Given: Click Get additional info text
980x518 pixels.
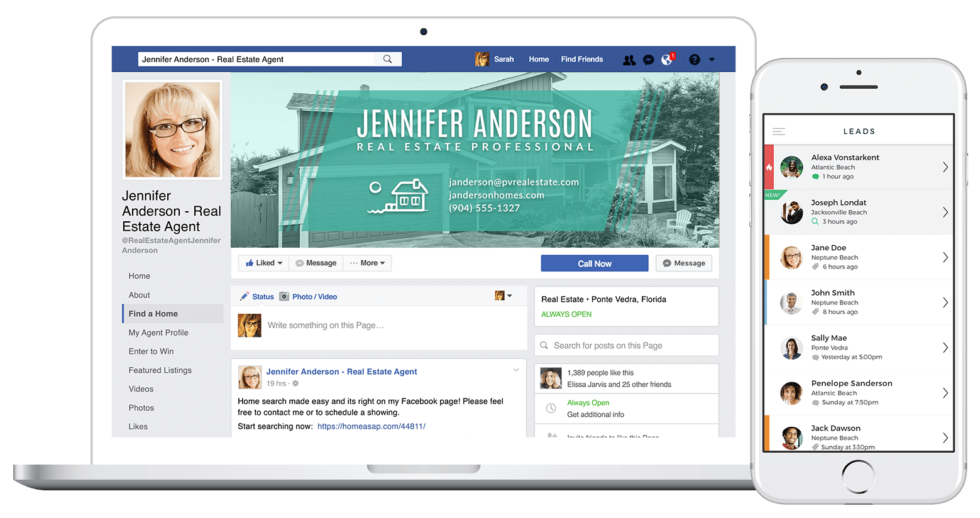Looking at the screenshot, I should 595,415.
